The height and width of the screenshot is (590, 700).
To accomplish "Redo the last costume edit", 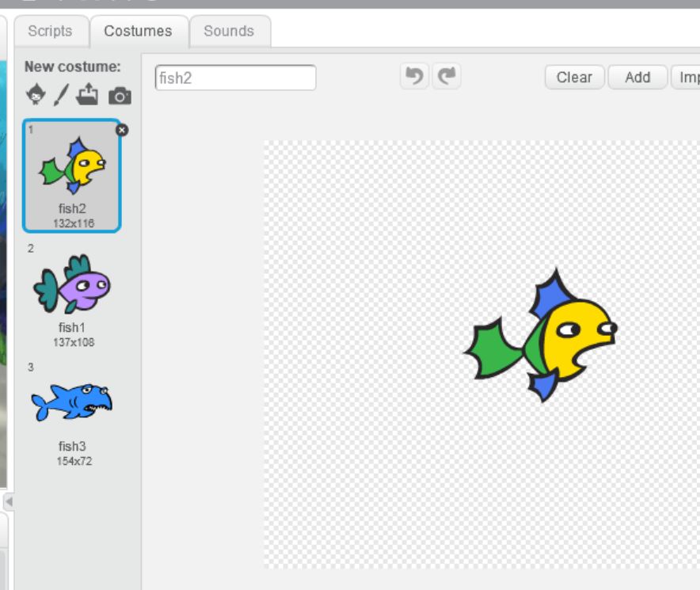I will tap(447, 77).
